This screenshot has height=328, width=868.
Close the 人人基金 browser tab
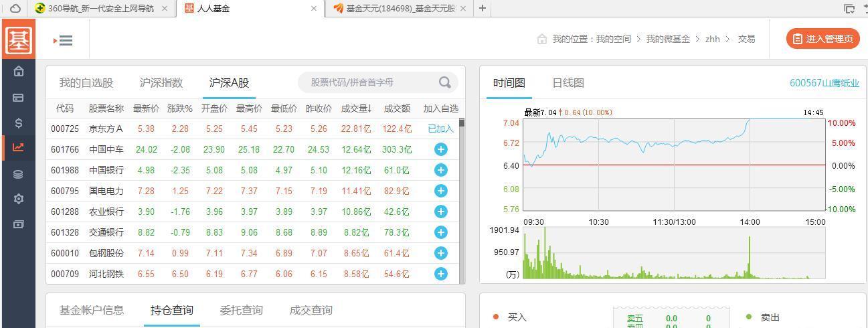coord(314,8)
